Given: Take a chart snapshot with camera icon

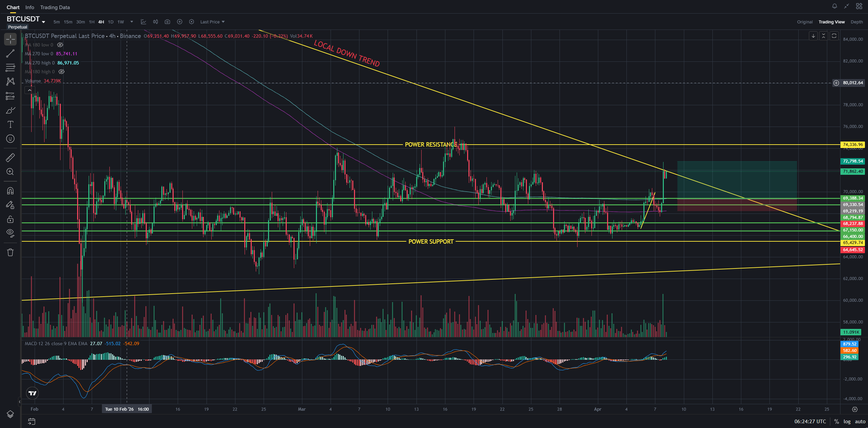Looking at the screenshot, I should [x=167, y=22].
